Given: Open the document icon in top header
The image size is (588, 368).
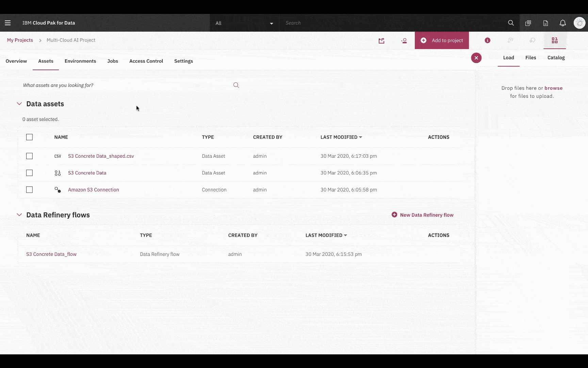Looking at the screenshot, I should [545, 23].
